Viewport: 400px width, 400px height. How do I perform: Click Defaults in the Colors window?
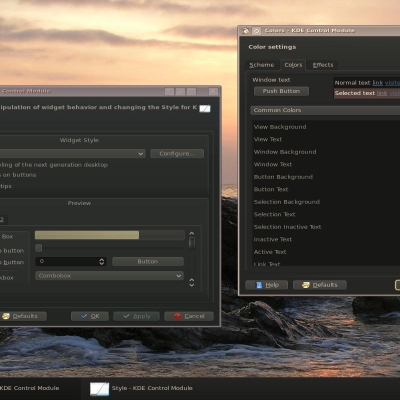click(320, 285)
